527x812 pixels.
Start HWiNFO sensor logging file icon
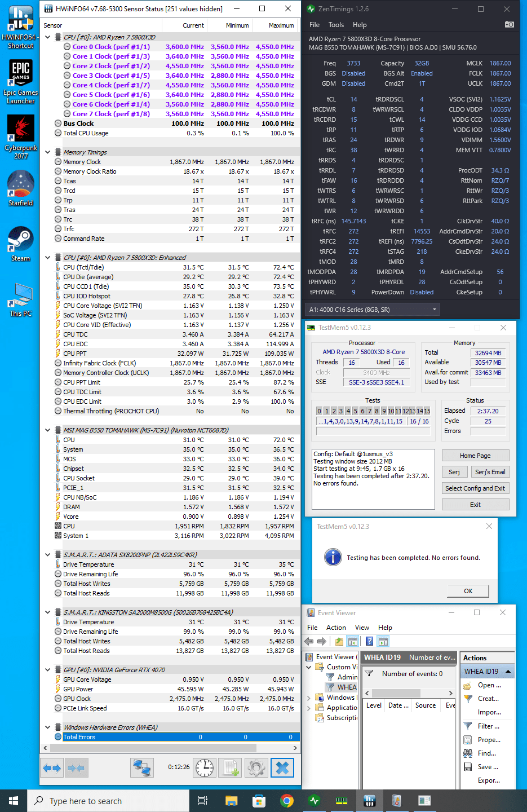[230, 768]
